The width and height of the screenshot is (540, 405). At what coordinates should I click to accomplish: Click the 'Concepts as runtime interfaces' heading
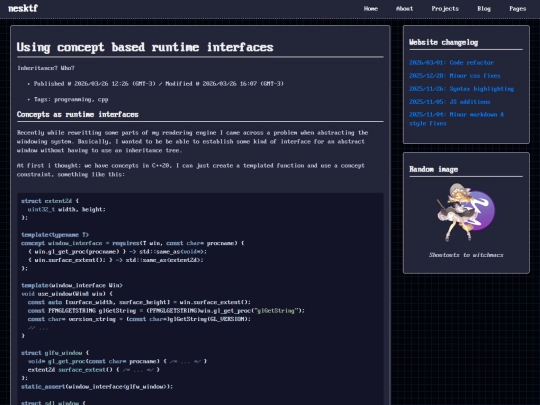tap(77, 114)
